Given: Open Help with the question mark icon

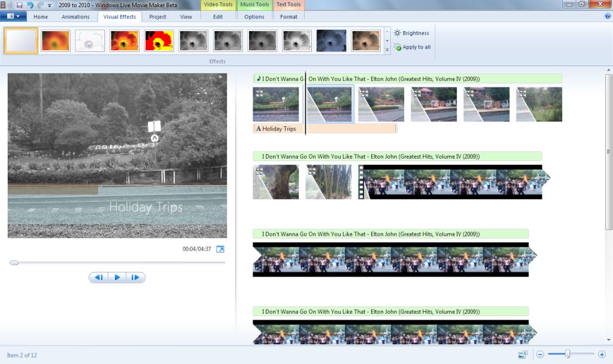Looking at the screenshot, I should click(x=608, y=16).
